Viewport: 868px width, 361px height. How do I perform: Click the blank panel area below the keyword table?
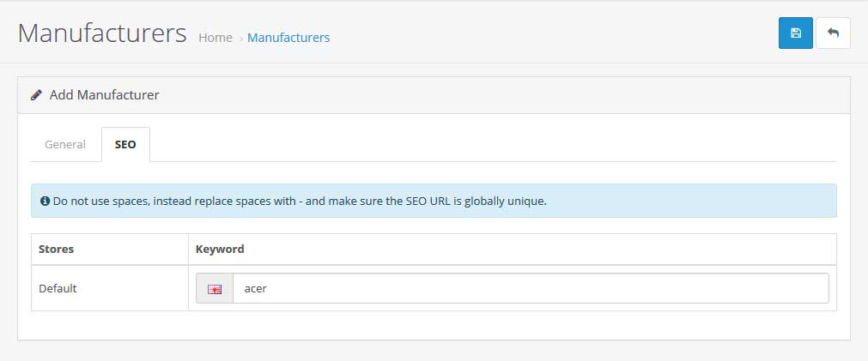click(434, 325)
